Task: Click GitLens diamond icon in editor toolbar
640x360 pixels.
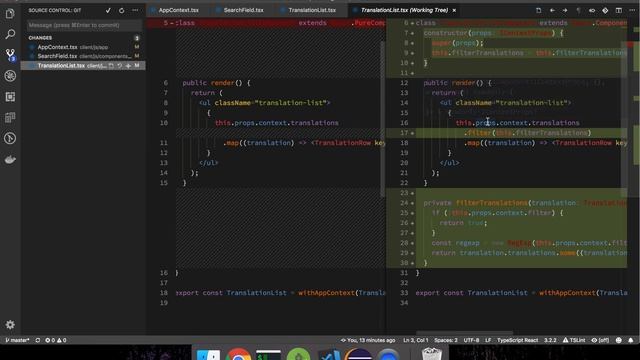Action: (x=605, y=10)
